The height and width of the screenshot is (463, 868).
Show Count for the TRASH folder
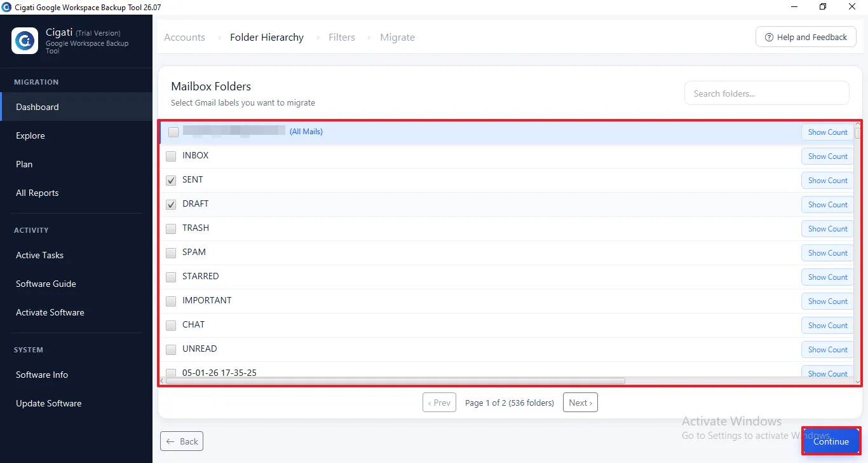(x=827, y=229)
